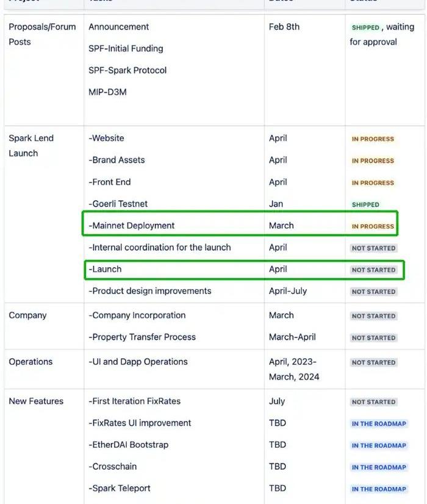Click the highlighted Mainnet Deployment task
This screenshot has width=427, height=504.
pyautogui.click(x=132, y=226)
